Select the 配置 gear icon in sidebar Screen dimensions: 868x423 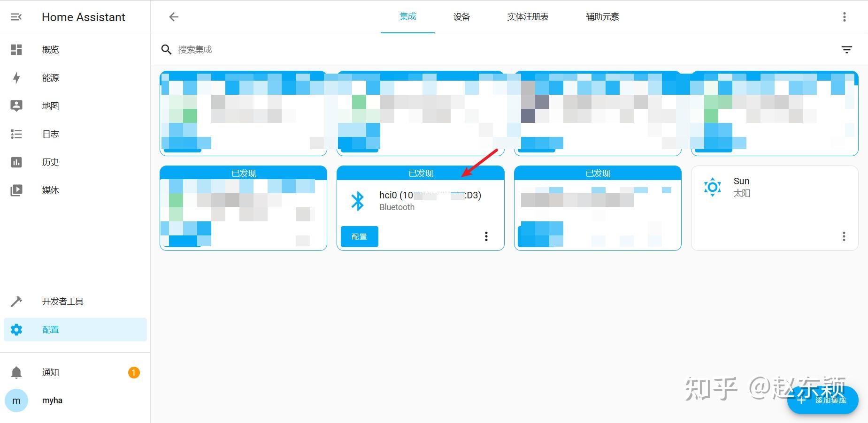point(16,330)
